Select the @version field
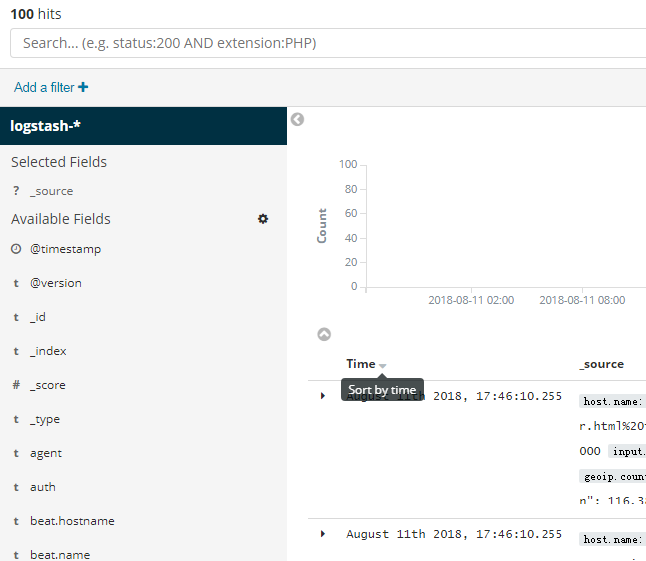Image resolution: width=646 pixels, height=561 pixels. pos(56,283)
